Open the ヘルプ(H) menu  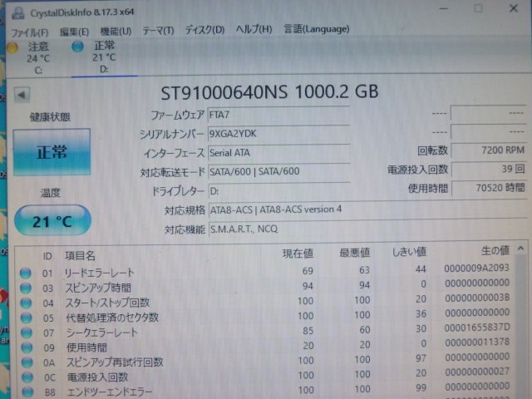254,29
